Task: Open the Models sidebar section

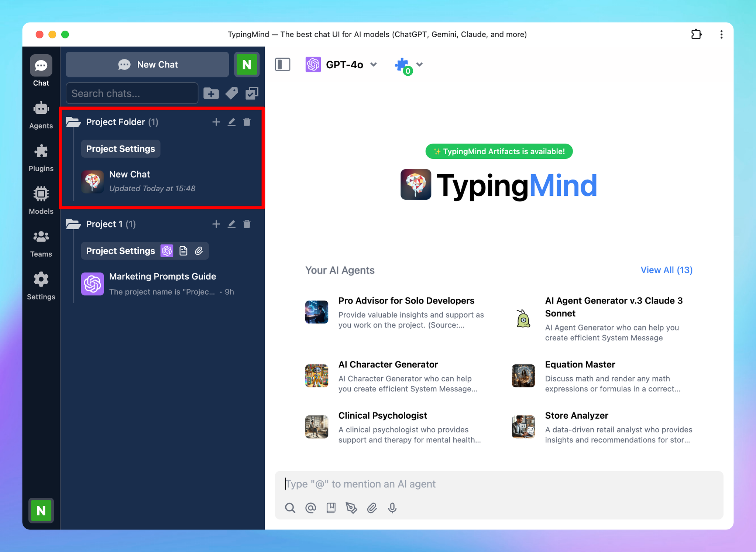Action: 41,200
